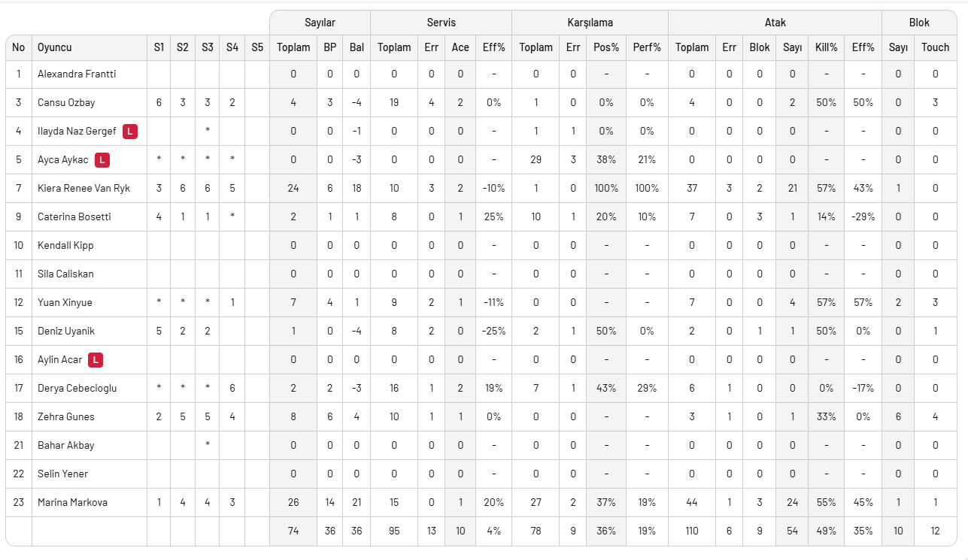
Task: Sort by the No column header
Action: point(19,47)
